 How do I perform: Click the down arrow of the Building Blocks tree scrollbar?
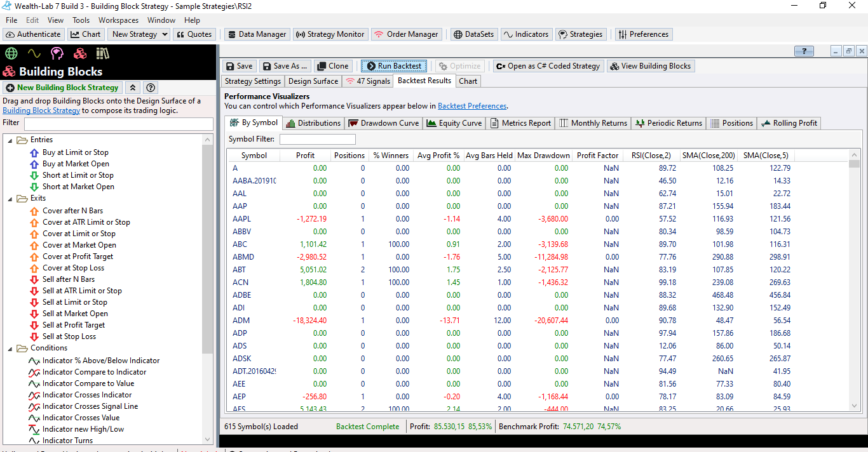[208, 439]
